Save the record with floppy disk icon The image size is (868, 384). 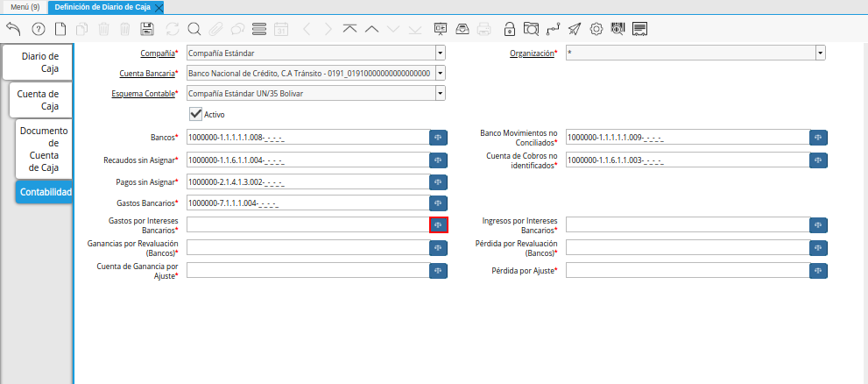(147, 29)
